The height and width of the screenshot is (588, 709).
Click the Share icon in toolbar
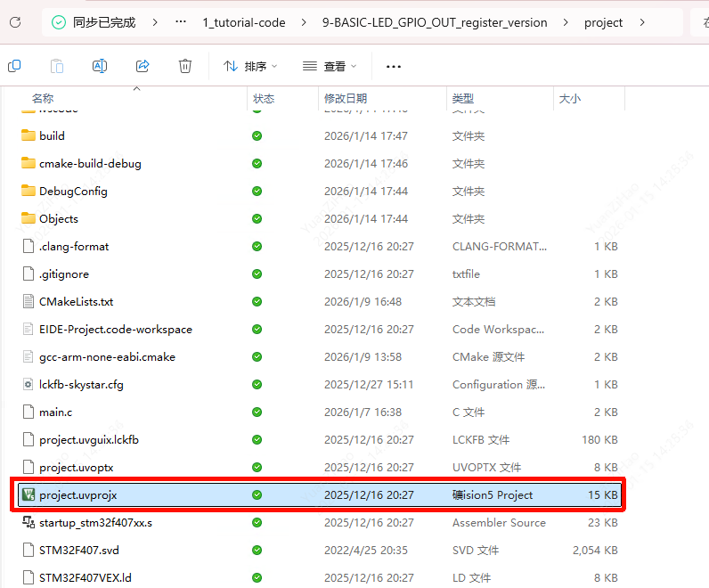(143, 66)
